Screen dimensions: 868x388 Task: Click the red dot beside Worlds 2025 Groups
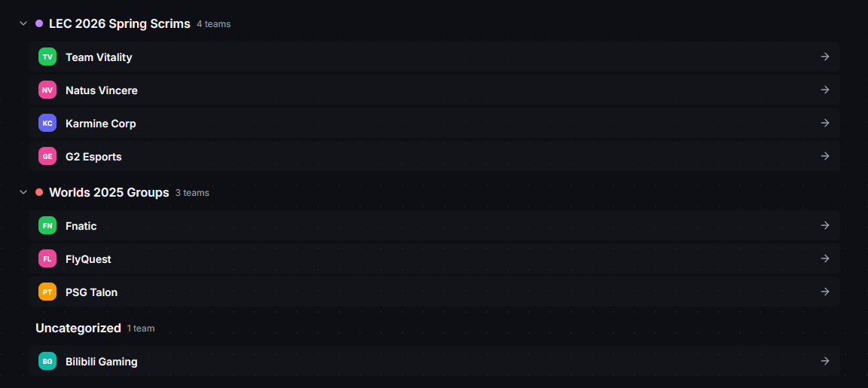(x=39, y=193)
